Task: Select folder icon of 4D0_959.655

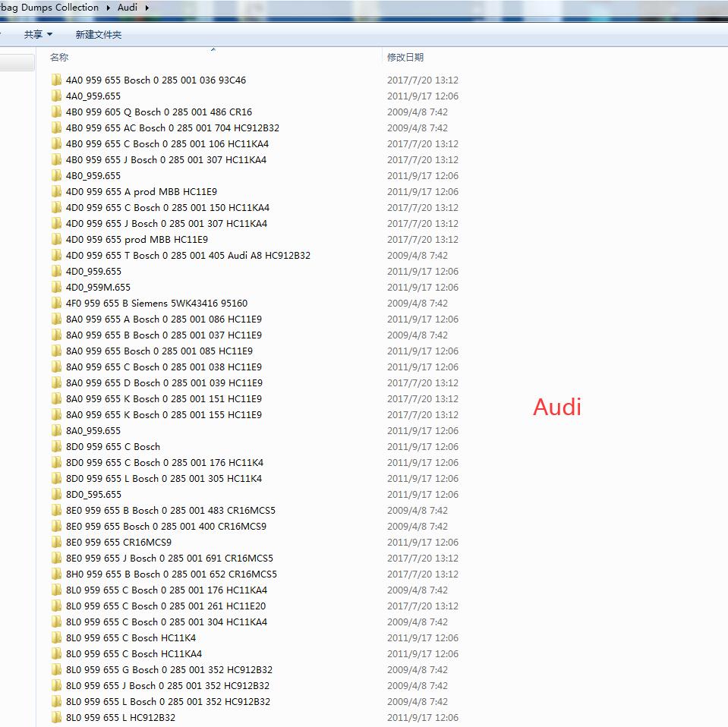Action: (57, 271)
